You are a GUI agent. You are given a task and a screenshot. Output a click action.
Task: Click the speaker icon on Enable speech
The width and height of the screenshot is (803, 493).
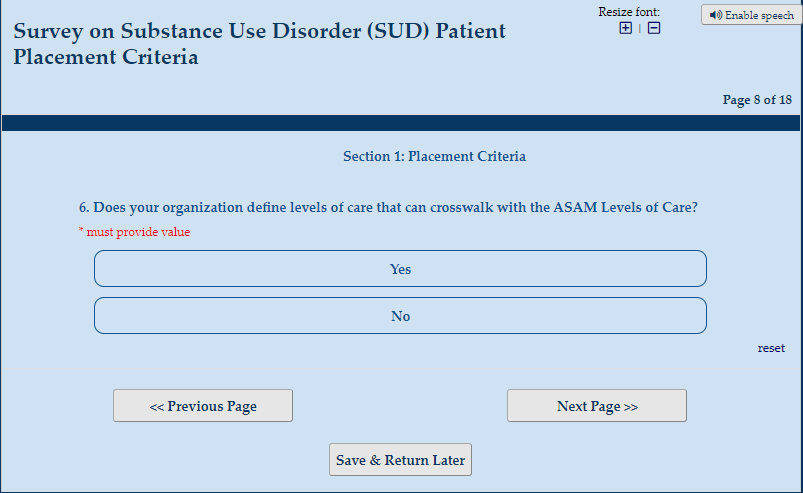pos(715,15)
